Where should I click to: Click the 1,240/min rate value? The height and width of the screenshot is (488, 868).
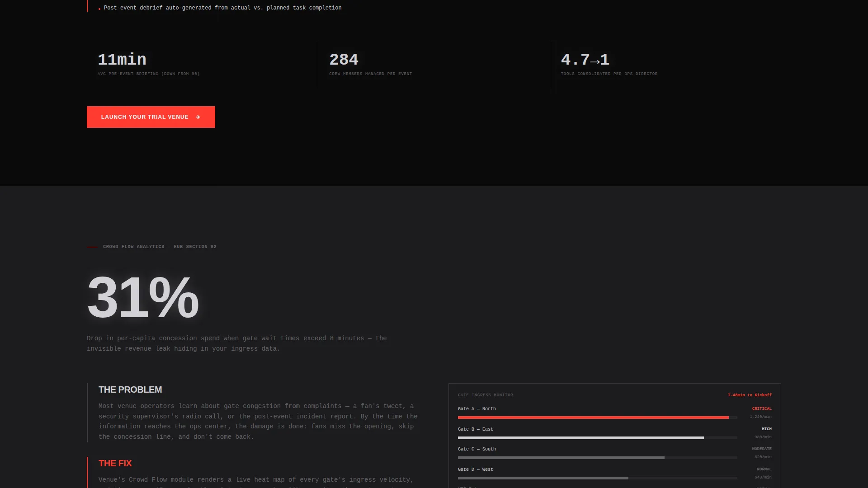(x=760, y=417)
